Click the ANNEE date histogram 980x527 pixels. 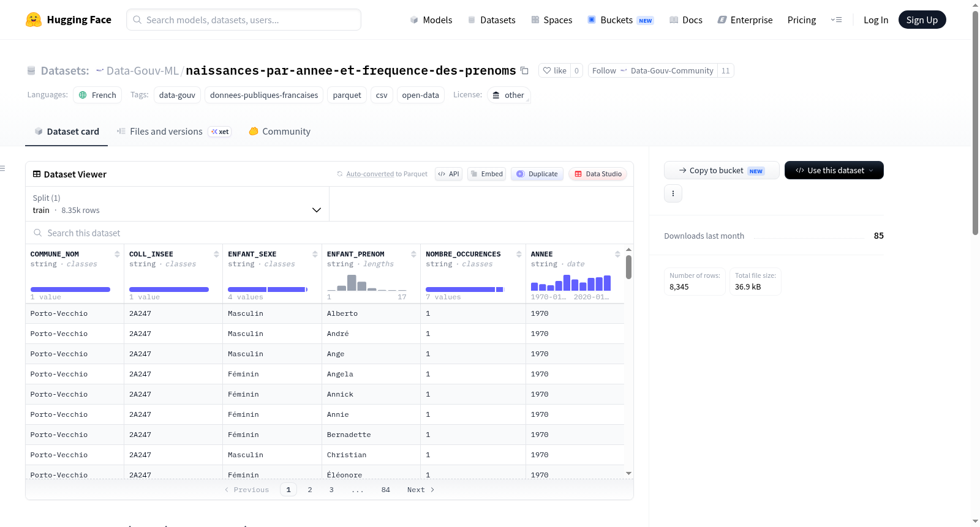(x=571, y=283)
